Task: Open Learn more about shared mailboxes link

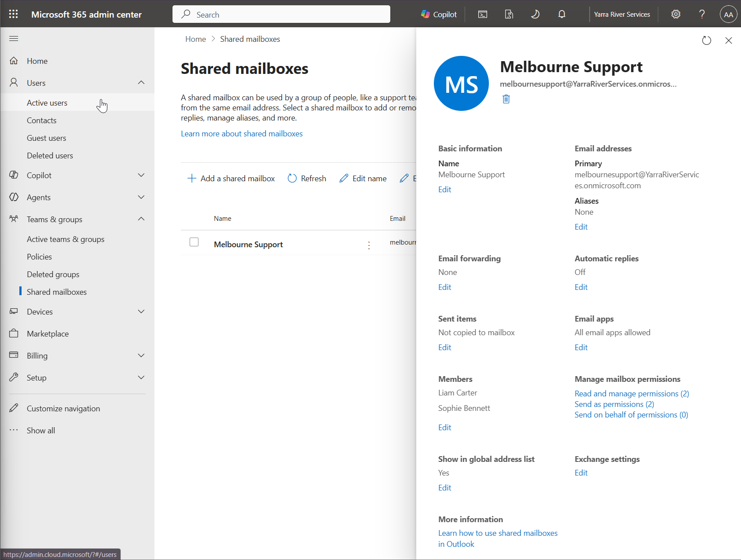Action: pyautogui.click(x=242, y=133)
